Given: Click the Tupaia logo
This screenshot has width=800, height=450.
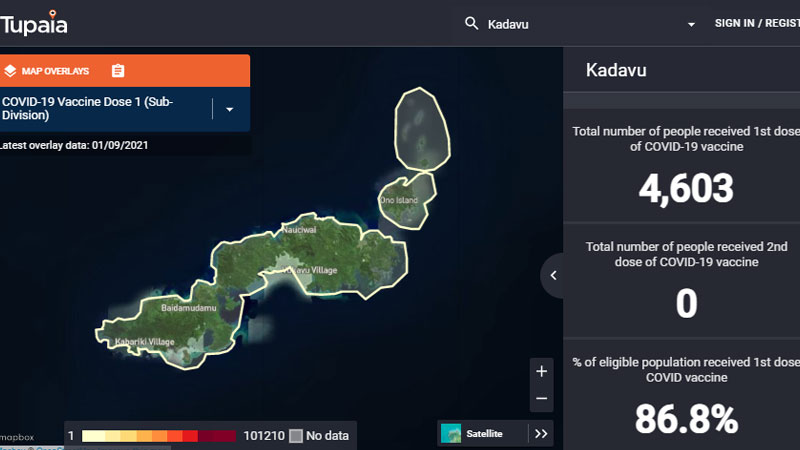Looking at the screenshot, I should click(34, 22).
